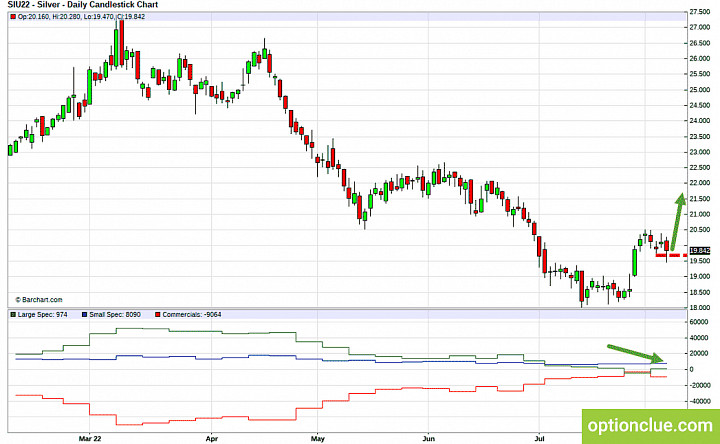Click the Commercials: -9064 legend text
Screen dimensions: 720x444
191,315
